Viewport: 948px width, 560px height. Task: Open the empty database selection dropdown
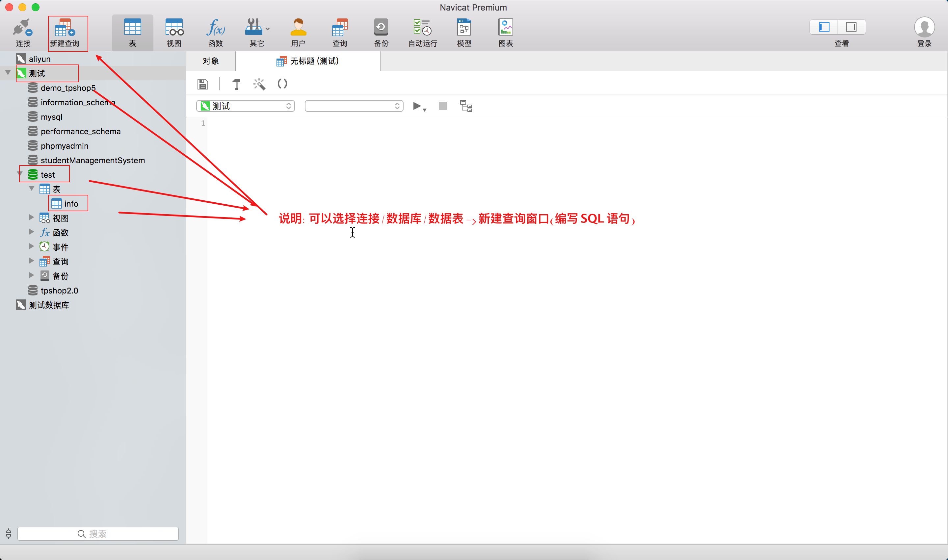click(x=354, y=106)
